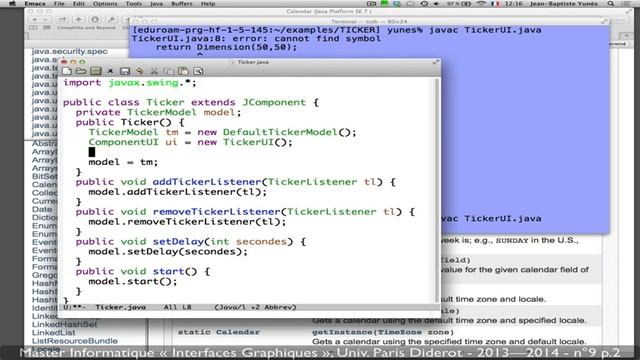This screenshot has width=640, height=360.
Task: Click the 'model.setDelay(secondes);' line in the editor
Action: pyautogui.click(x=168, y=251)
